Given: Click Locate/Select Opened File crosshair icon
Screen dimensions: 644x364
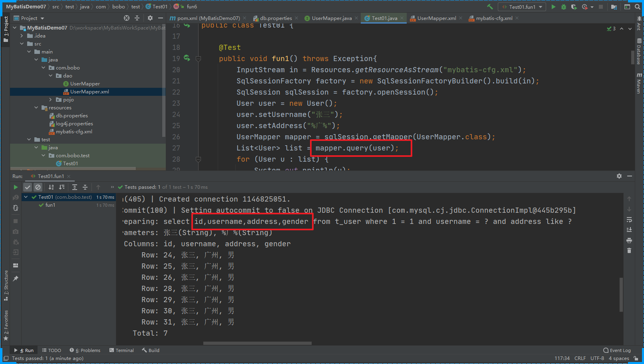Looking at the screenshot, I should coord(127,18).
